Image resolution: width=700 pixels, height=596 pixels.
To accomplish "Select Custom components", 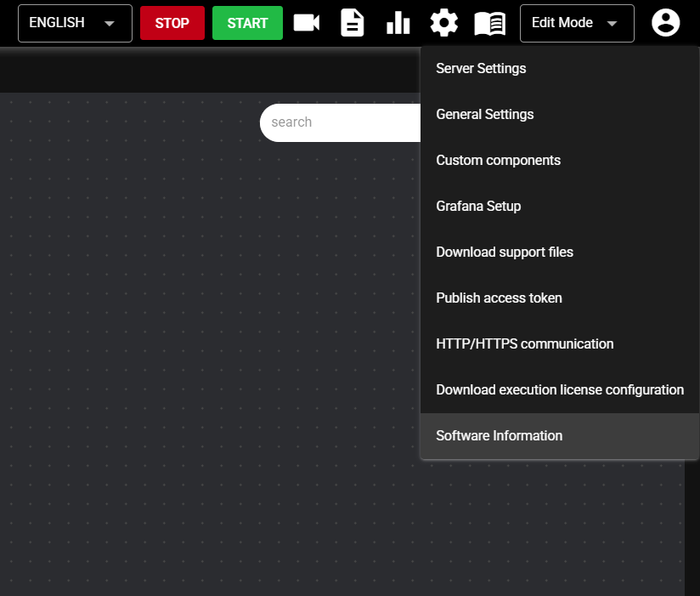I will (x=498, y=160).
